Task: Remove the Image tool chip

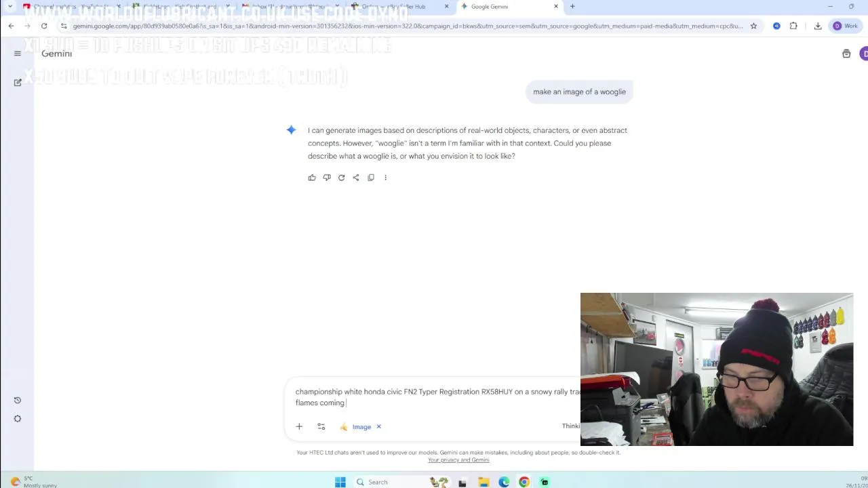Action: coord(378,426)
